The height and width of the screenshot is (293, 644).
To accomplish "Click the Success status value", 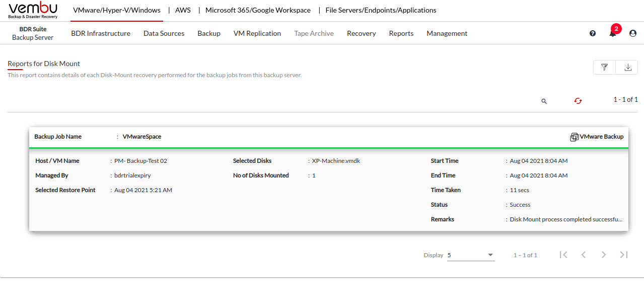I will point(520,205).
